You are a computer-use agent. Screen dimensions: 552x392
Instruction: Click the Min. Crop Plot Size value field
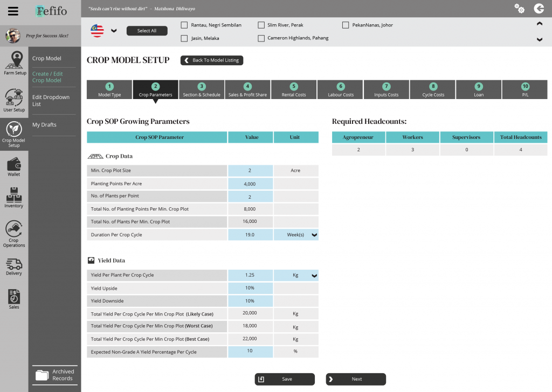pyautogui.click(x=250, y=171)
